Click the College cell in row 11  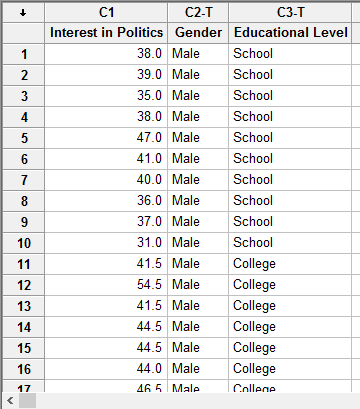click(290, 264)
